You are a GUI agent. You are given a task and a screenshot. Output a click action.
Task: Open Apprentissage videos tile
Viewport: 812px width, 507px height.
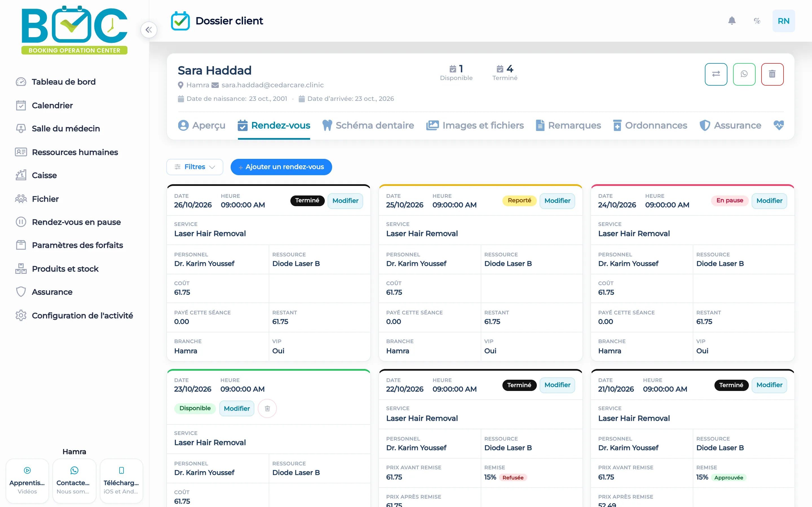pos(27,481)
